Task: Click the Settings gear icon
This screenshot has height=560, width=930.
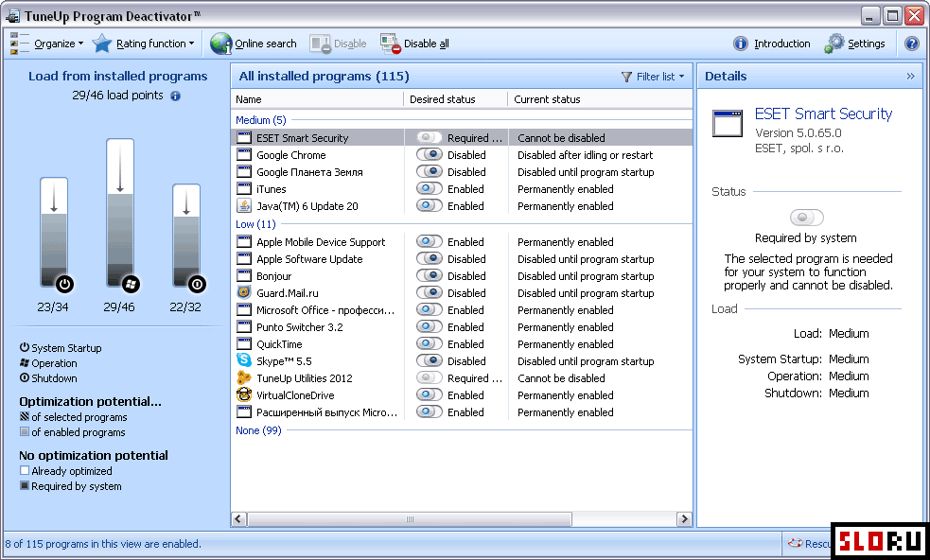Action: tap(833, 44)
